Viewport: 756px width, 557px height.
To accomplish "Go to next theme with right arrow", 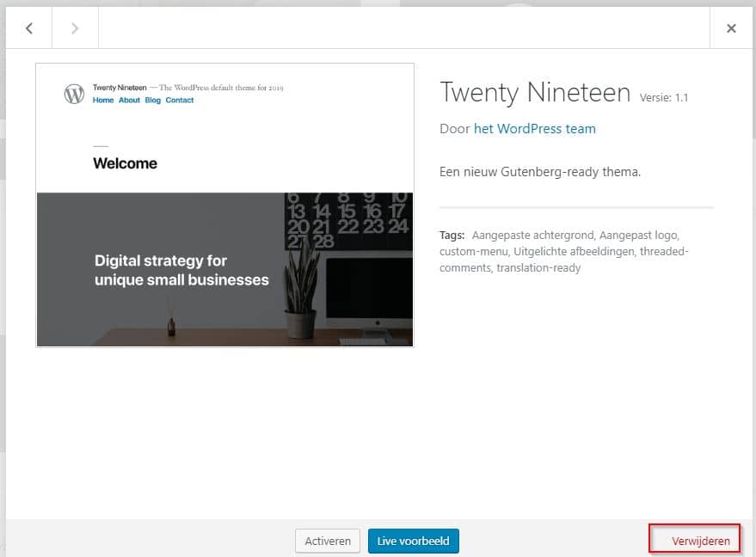I will [75, 28].
